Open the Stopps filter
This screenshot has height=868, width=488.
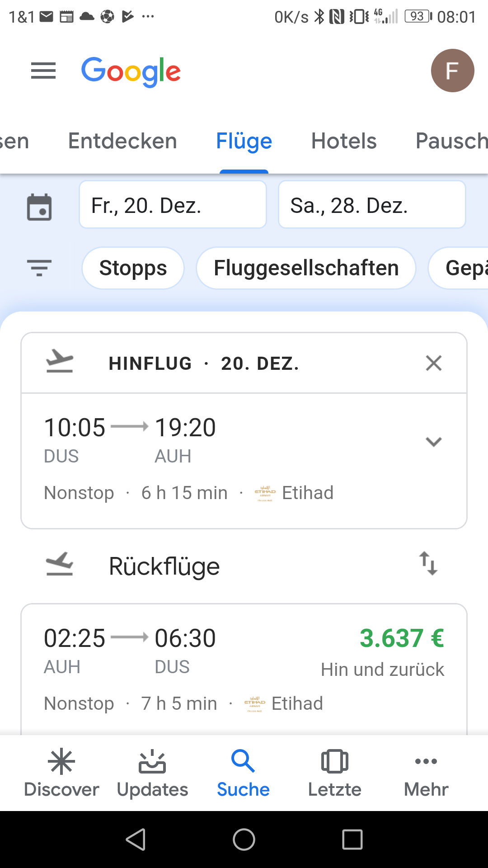point(133,268)
